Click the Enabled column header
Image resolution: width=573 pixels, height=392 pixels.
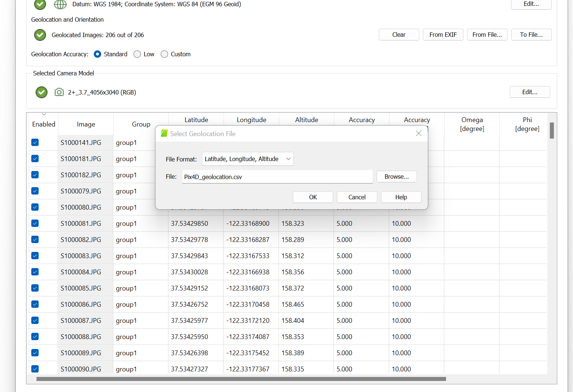(44, 124)
